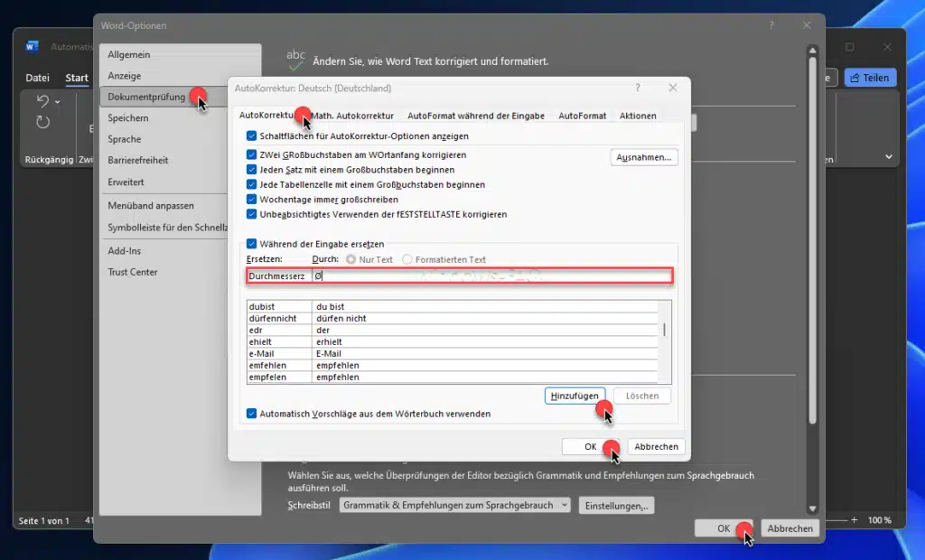Click the Löschen button

[x=642, y=396]
